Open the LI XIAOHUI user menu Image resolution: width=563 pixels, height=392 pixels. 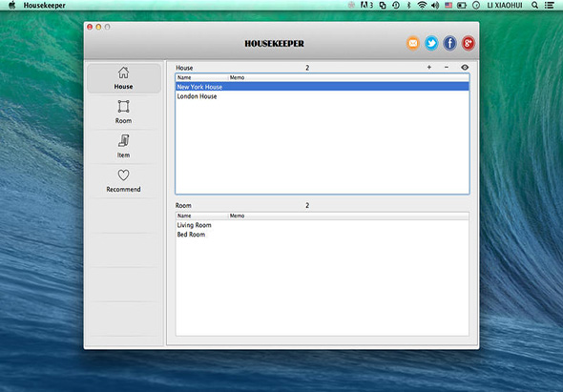click(x=505, y=5)
